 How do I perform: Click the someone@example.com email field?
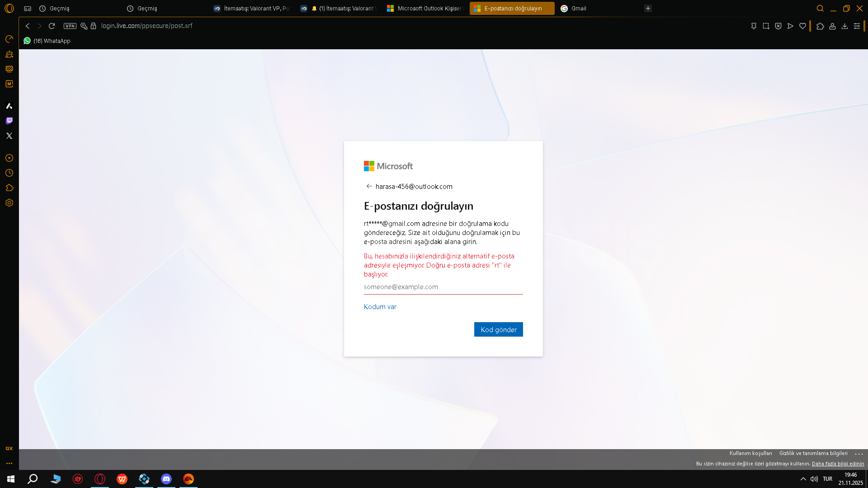(x=443, y=287)
